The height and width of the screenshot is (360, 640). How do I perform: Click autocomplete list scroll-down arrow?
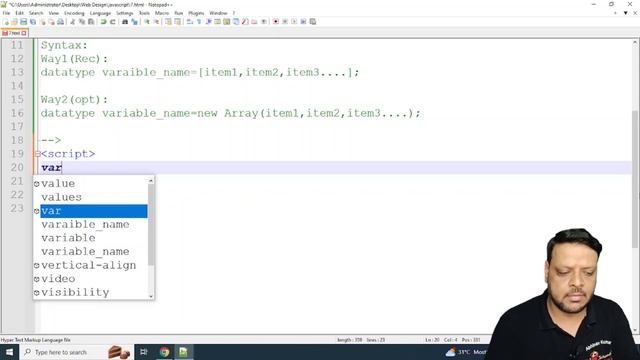click(151, 296)
